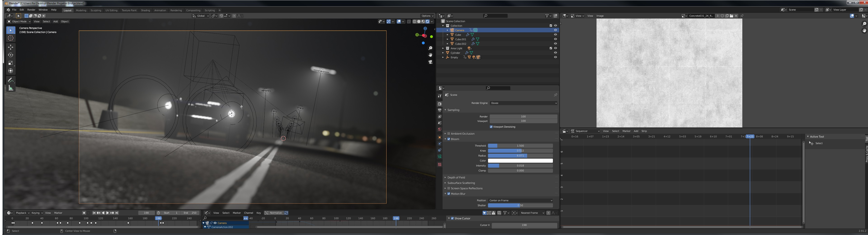Expand the Depth of Field panel
Viewport: 868px width, 235px height.
pyautogui.click(x=456, y=177)
